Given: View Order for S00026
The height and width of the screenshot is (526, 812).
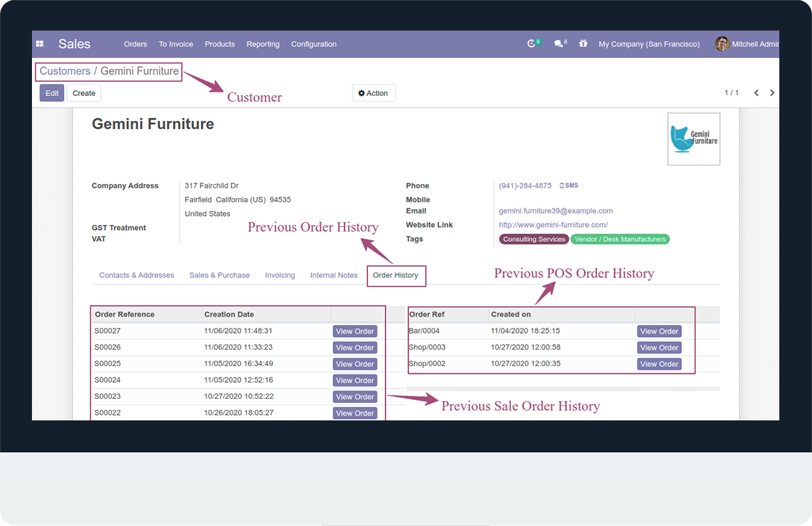Looking at the screenshot, I should pyautogui.click(x=355, y=348).
